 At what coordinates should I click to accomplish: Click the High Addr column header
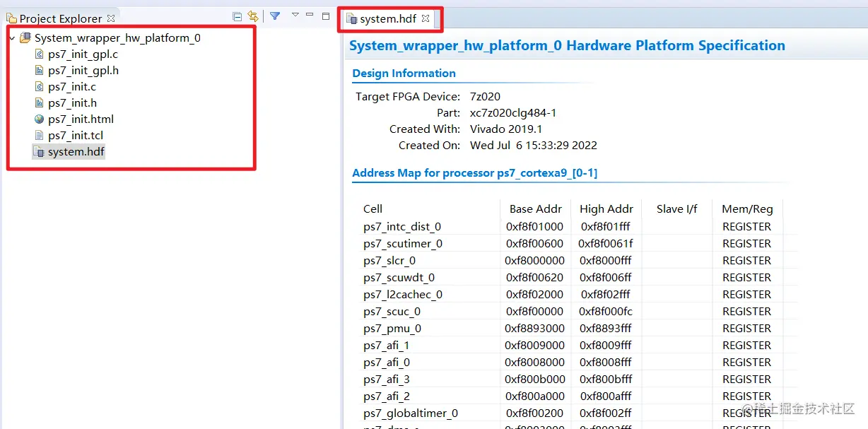pos(606,209)
